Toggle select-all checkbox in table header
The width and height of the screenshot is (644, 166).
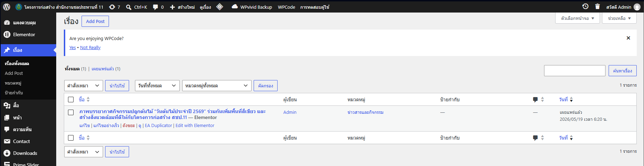71,100
